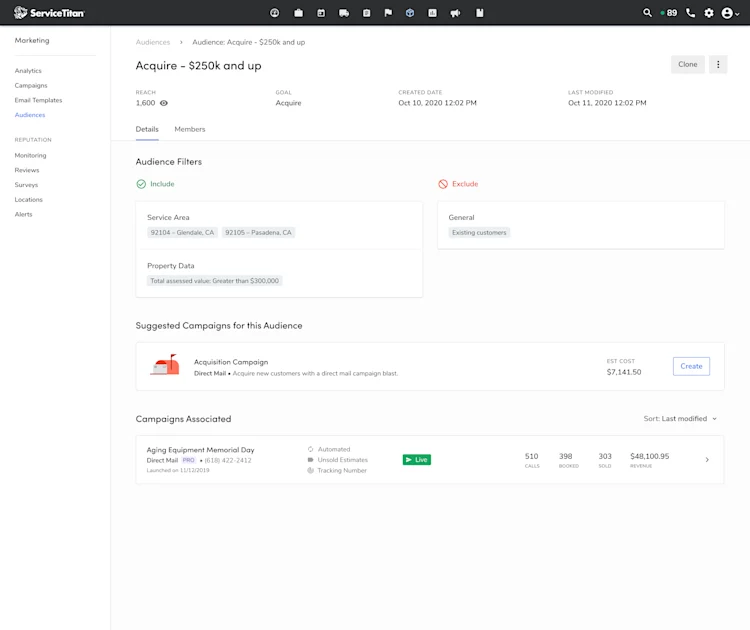Click the Clone button
750x630 pixels.
(687, 64)
